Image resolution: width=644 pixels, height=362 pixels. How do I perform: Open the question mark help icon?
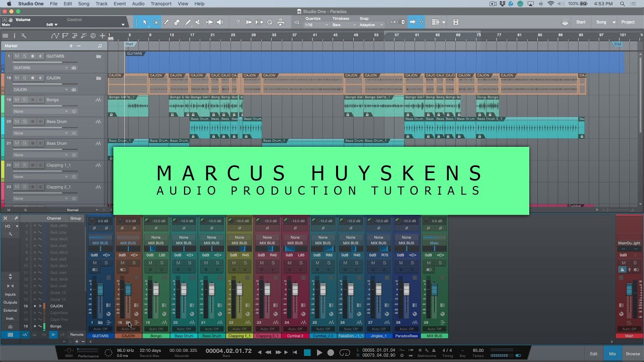point(237,22)
